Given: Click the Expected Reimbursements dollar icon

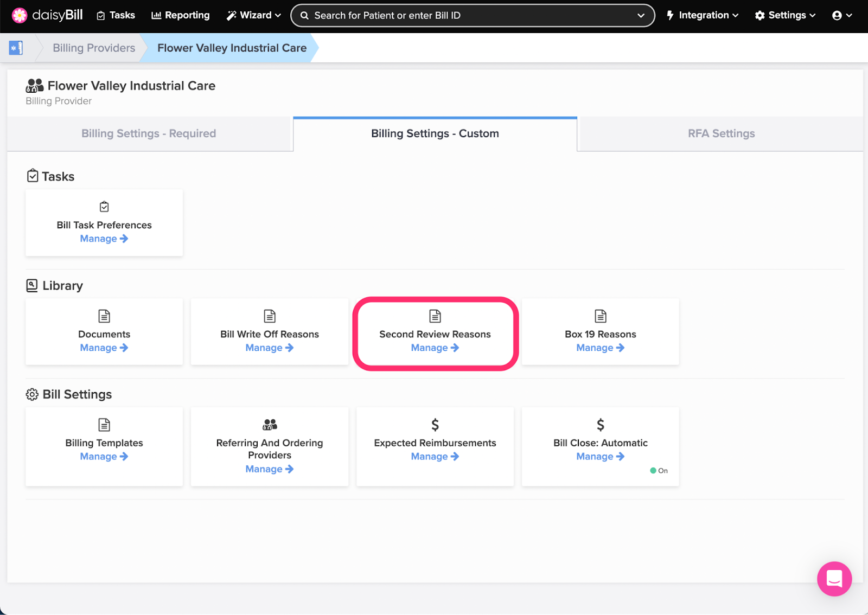Looking at the screenshot, I should (435, 424).
